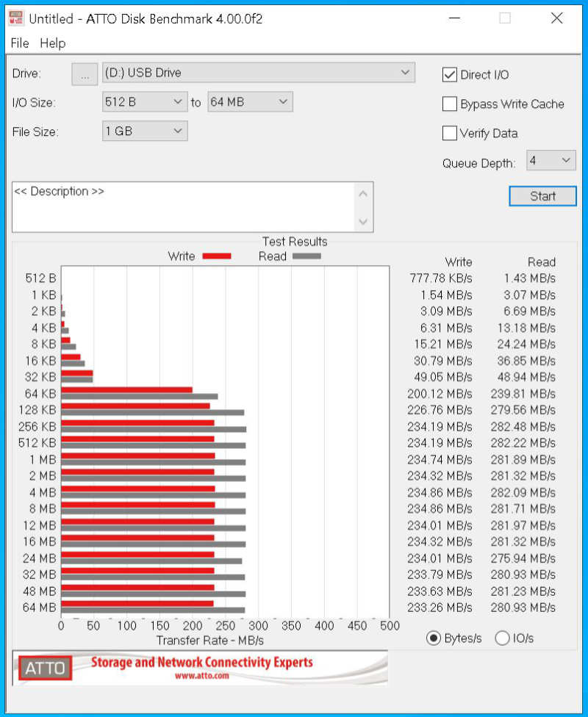Enable Bypass Write Cache checkbox
This screenshot has height=717, width=588.
click(449, 104)
